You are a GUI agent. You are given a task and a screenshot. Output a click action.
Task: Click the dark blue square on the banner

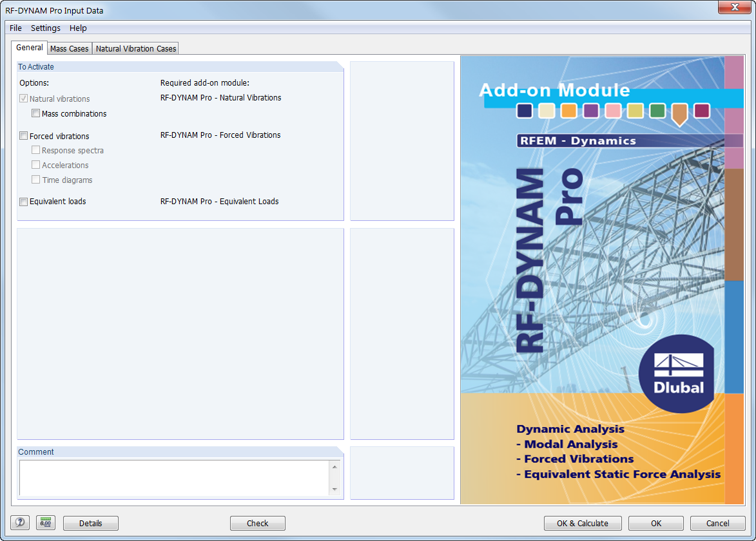(525, 111)
